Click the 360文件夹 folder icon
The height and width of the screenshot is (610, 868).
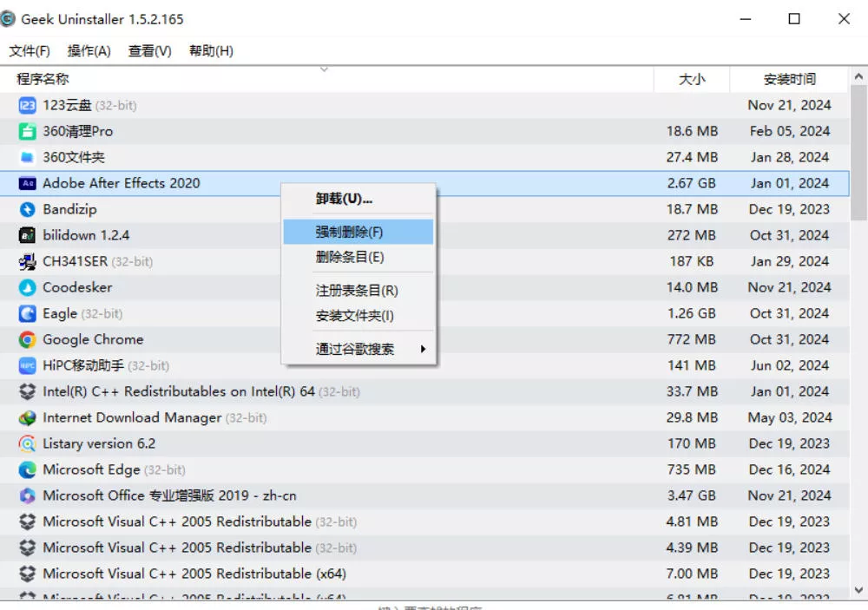27,157
